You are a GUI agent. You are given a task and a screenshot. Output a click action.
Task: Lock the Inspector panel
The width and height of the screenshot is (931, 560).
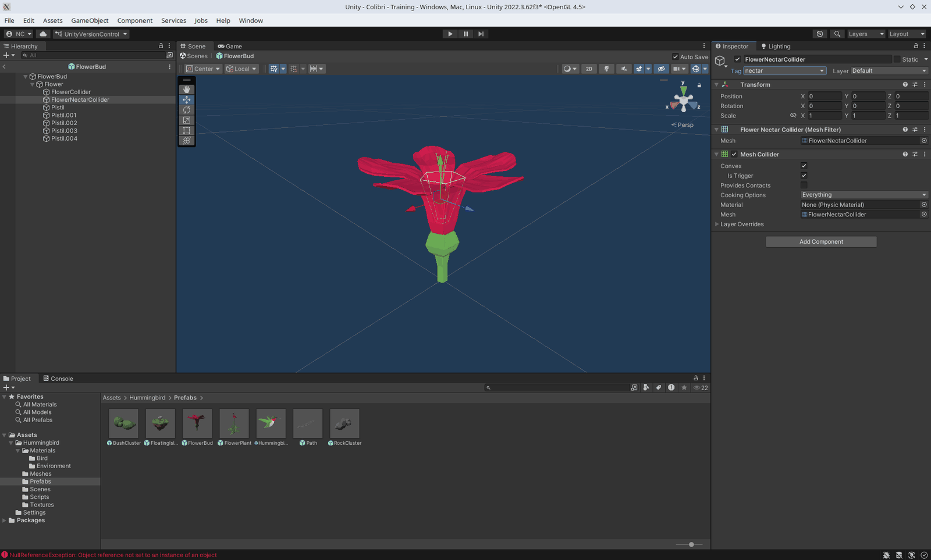(x=915, y=46)
